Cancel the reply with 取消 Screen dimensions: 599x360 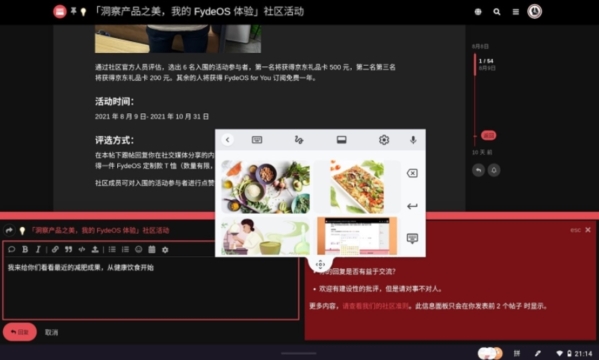[x=51, y=332]
